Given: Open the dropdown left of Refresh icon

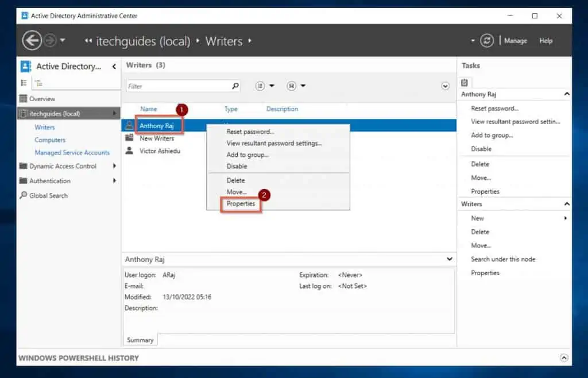Looking at the screenshot, I should tap(473, 40).
